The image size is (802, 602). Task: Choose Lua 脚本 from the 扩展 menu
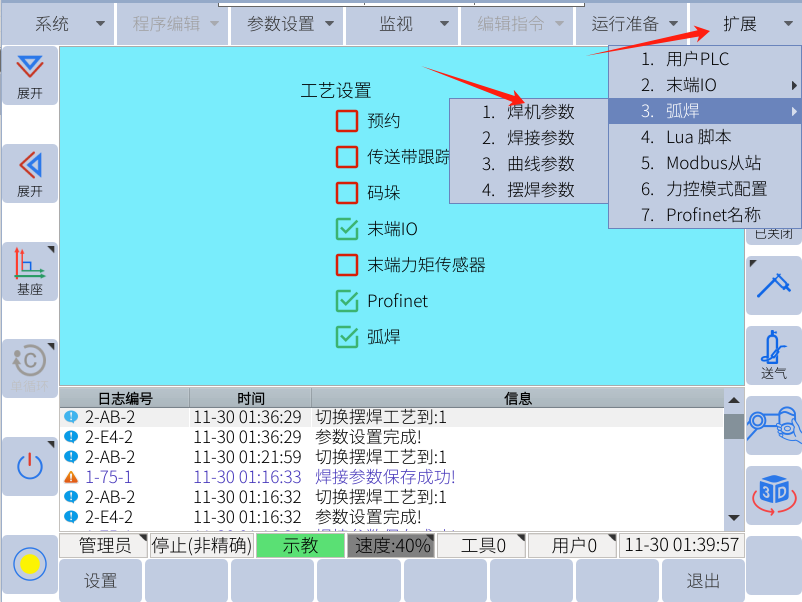pos(698,138)
